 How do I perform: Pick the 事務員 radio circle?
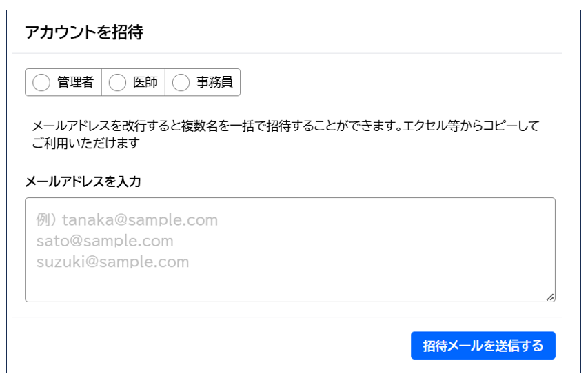[181, 83]
